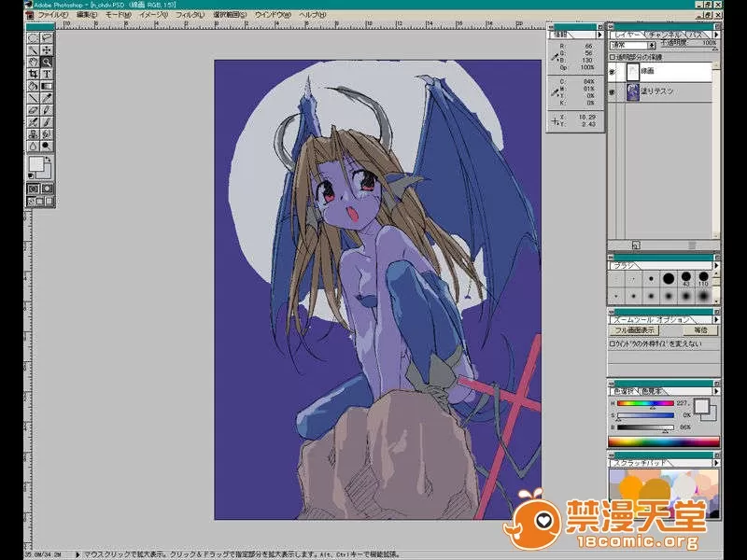Activate the Move tool
This screenshot has width=747, height=560.
point(47,49)
